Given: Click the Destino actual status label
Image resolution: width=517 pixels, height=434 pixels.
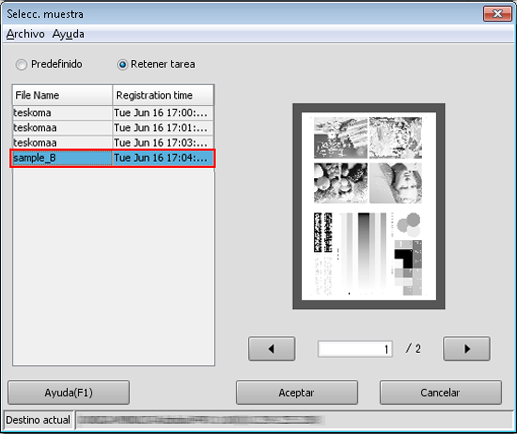Looking at the screenshot, I should (38, 420).
